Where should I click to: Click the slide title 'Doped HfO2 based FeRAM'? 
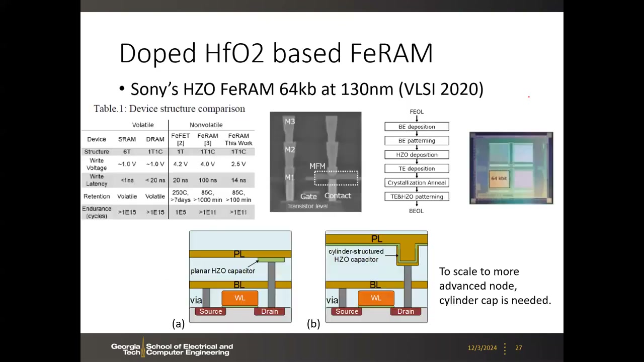[276, 53]
